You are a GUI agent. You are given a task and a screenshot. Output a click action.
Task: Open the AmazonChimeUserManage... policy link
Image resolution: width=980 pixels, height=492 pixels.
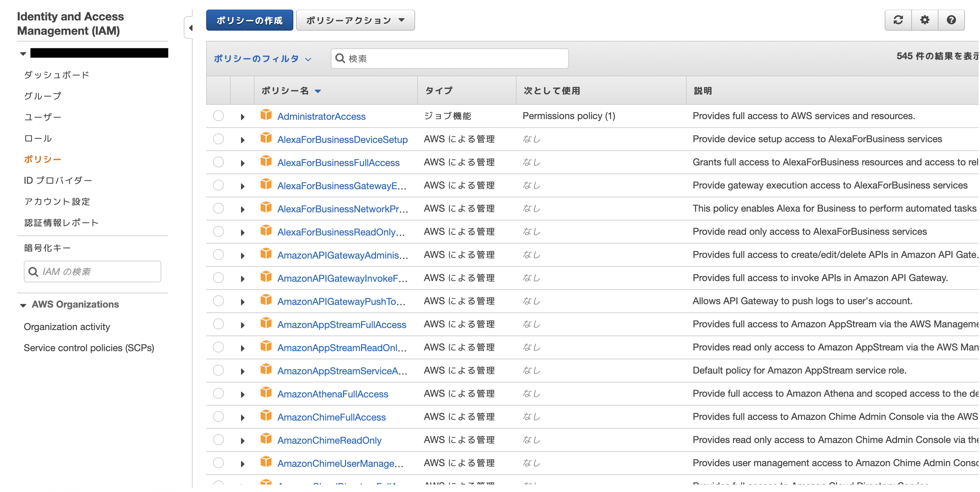coord(340,463)
